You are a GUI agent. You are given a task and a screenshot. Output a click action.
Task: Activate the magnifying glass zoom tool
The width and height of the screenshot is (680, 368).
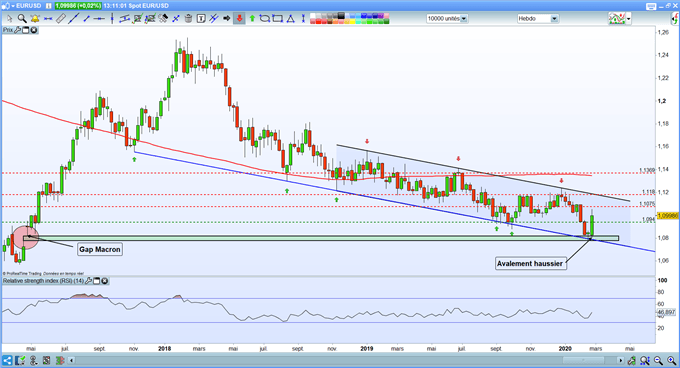click(x=22, y=19)
